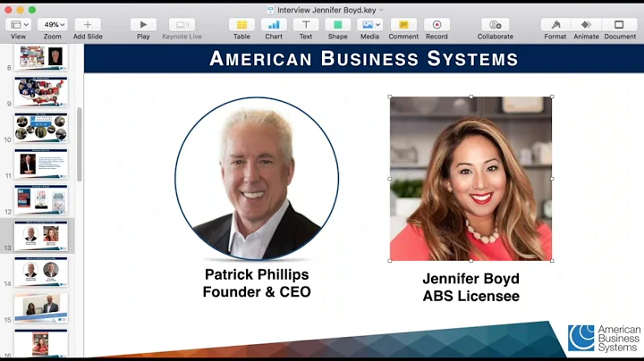The width and height of the screenshot is (644, 361).
Task: Open the Animate inspector
Action: tap(586, 25)
